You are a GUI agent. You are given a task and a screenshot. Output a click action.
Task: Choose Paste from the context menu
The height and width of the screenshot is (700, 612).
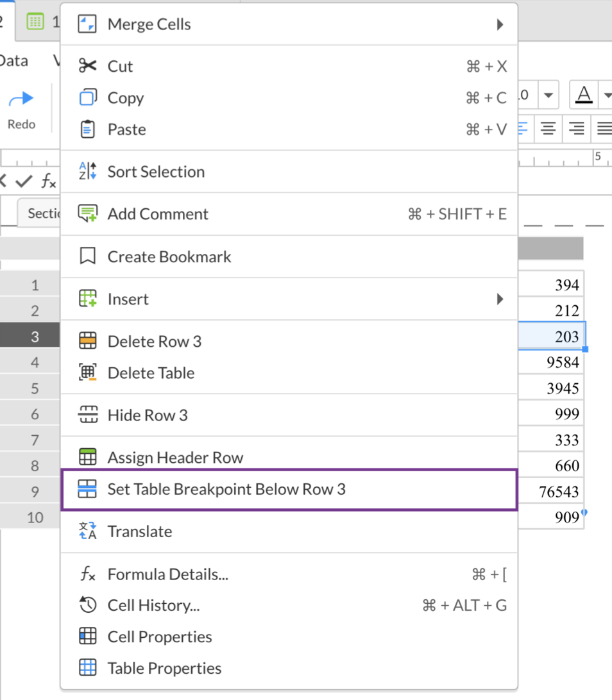point(289,129)
